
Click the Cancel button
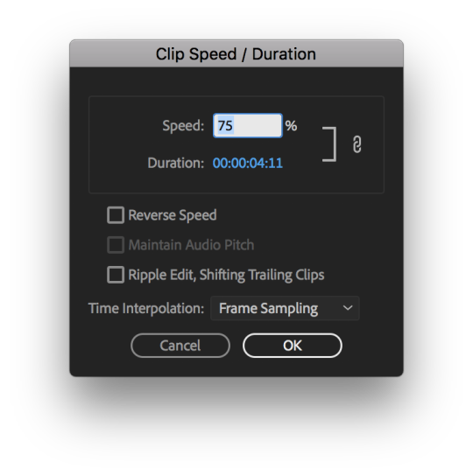tap(180, 346)
